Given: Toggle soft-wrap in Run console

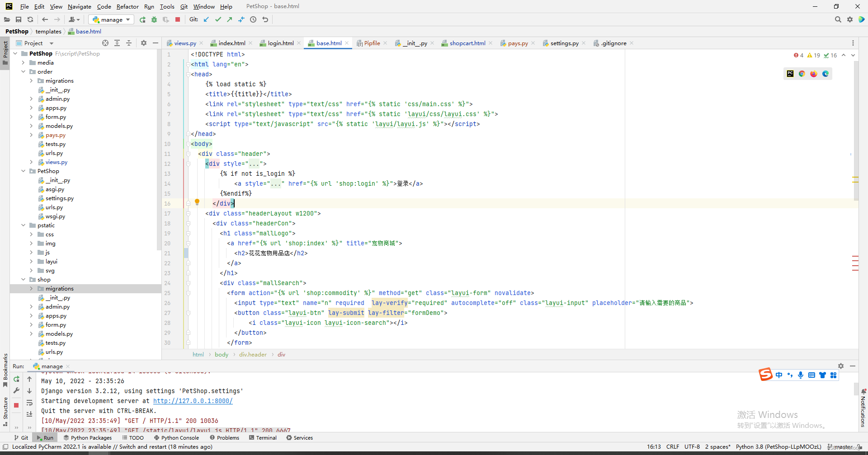Looking at the screenshot, I should click(29, 403).
